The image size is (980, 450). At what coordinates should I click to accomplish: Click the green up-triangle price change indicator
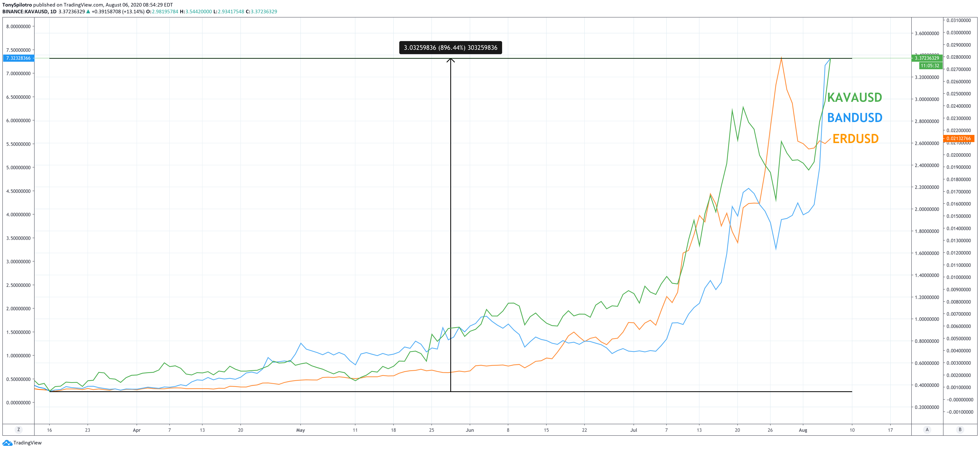coord(88,12)
